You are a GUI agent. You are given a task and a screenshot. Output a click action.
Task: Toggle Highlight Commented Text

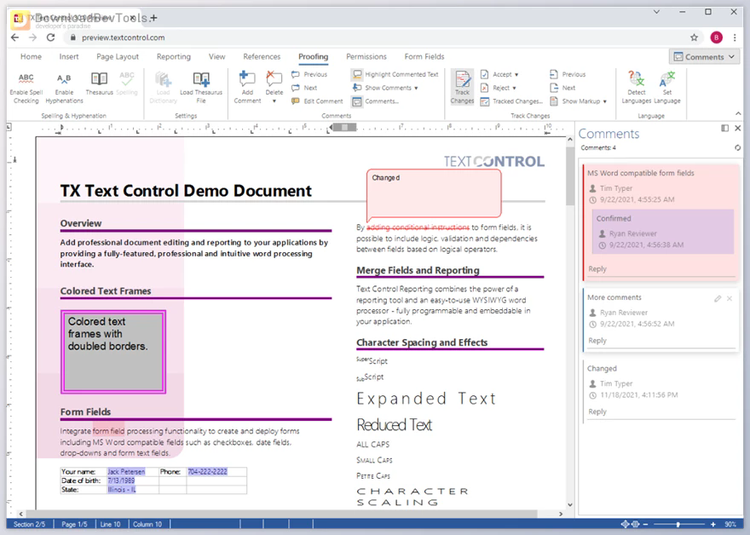pos(396,75)
